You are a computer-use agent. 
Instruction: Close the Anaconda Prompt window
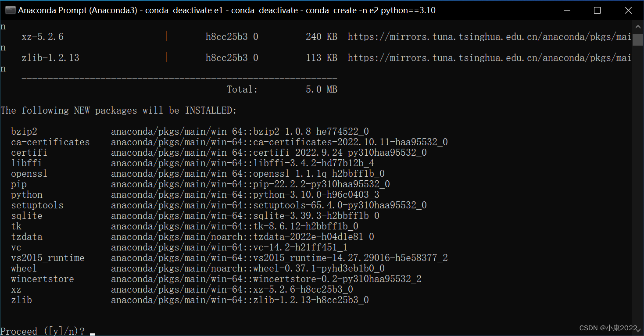627,10
